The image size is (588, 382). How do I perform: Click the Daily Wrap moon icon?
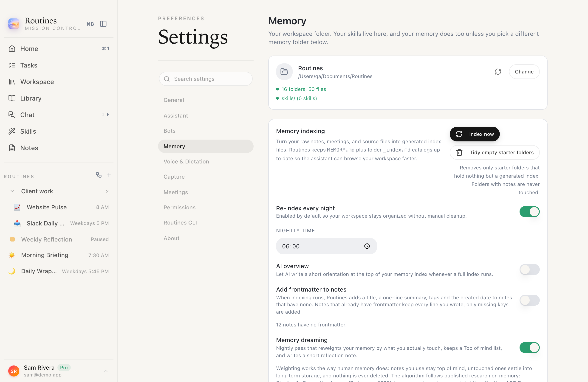click(x=12, y=271)
